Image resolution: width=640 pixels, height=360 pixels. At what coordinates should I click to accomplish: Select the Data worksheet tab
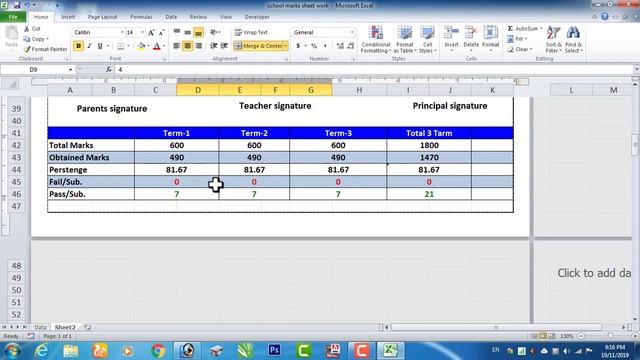[x=40, y=327]
